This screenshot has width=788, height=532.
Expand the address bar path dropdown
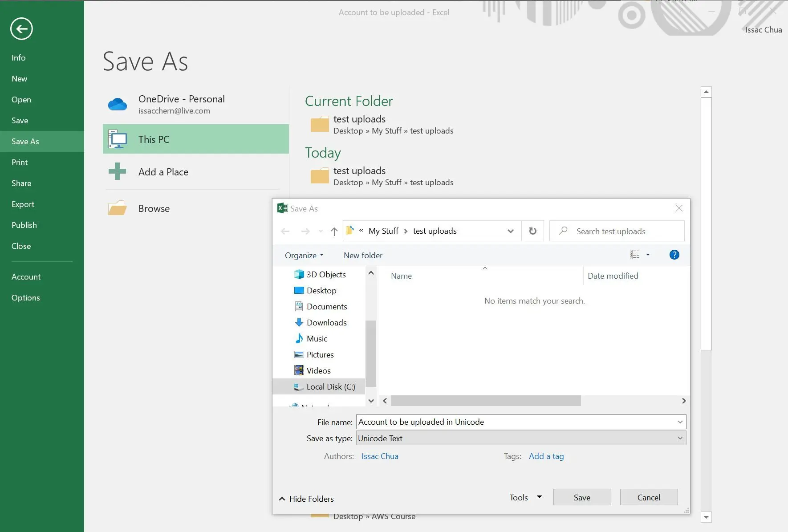pos(511,231)
